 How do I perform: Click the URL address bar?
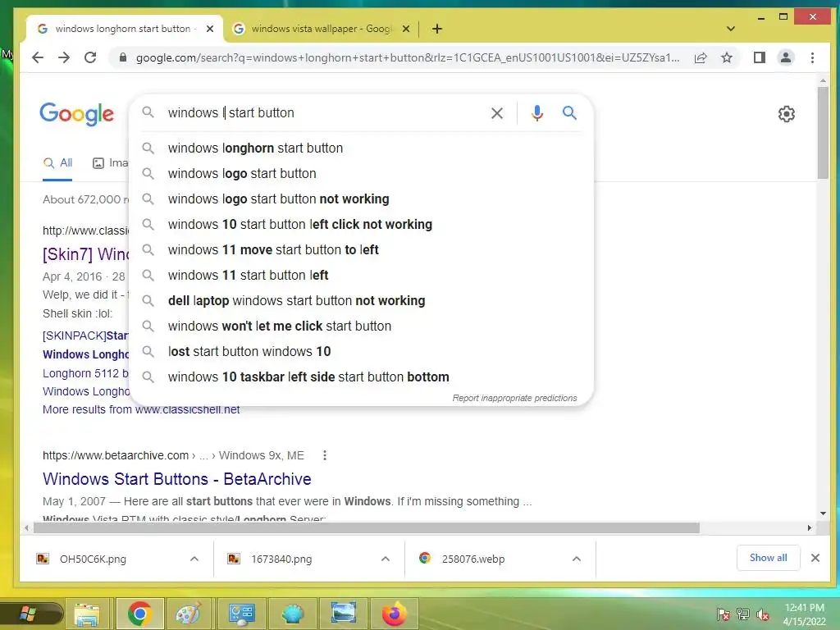pos(407,58)
